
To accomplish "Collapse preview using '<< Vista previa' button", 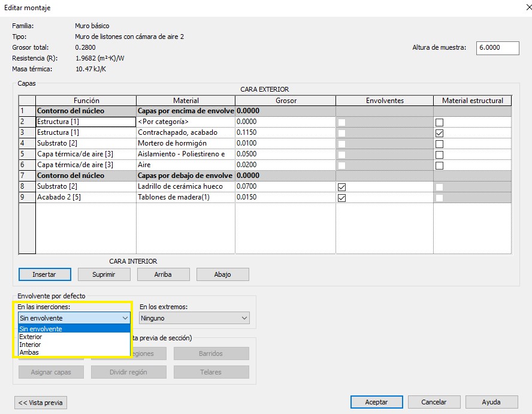I will pyautogui.click(x=41, y=403).
